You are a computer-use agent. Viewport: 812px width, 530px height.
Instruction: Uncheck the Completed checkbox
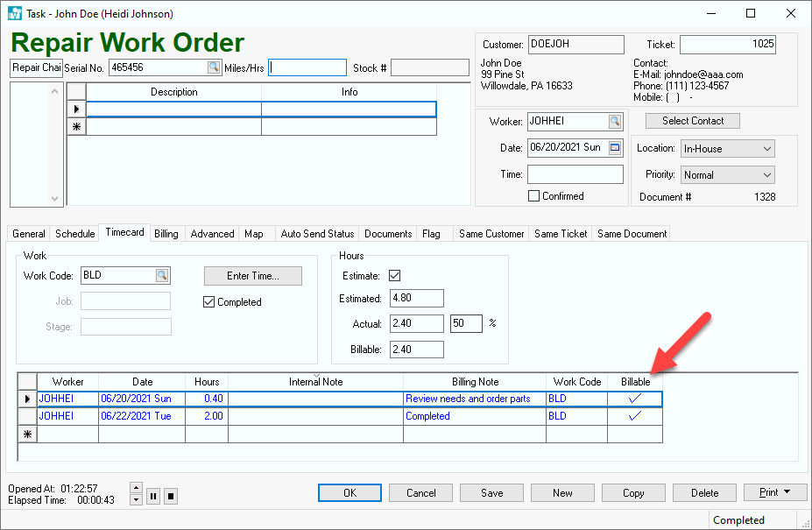click(x=208, y=302)
